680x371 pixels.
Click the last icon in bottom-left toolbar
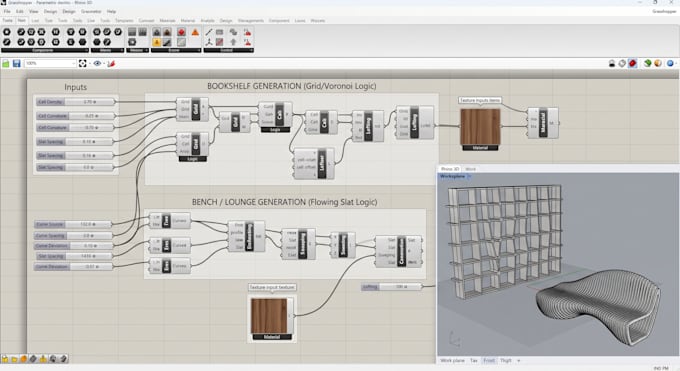click(64, 359)
